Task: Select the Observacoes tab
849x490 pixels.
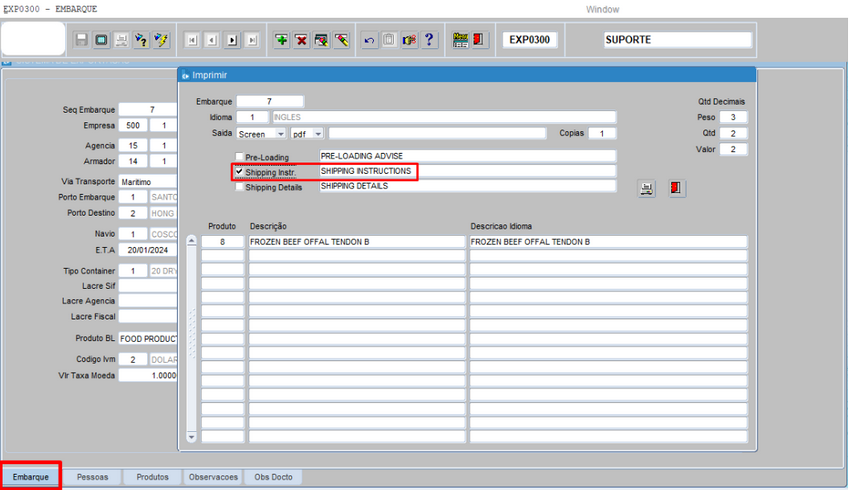Action: pyautogui.click(x=214, y=477)
